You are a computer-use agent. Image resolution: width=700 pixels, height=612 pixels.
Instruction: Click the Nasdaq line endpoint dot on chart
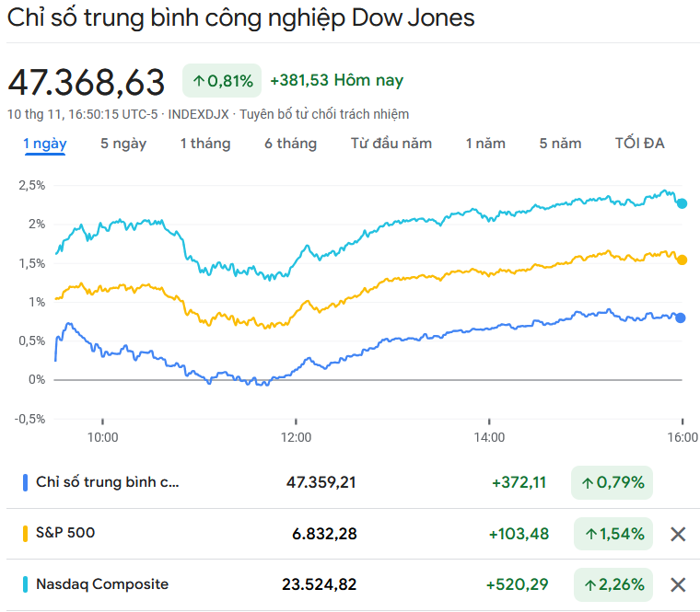tap(682, 203)
